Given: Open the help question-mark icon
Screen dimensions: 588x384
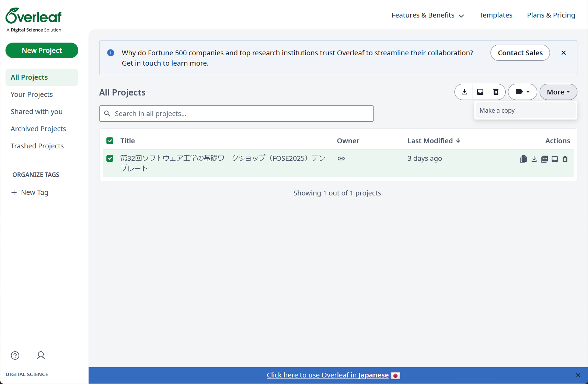Looking at the screenshot, I should tap(15, 355).
